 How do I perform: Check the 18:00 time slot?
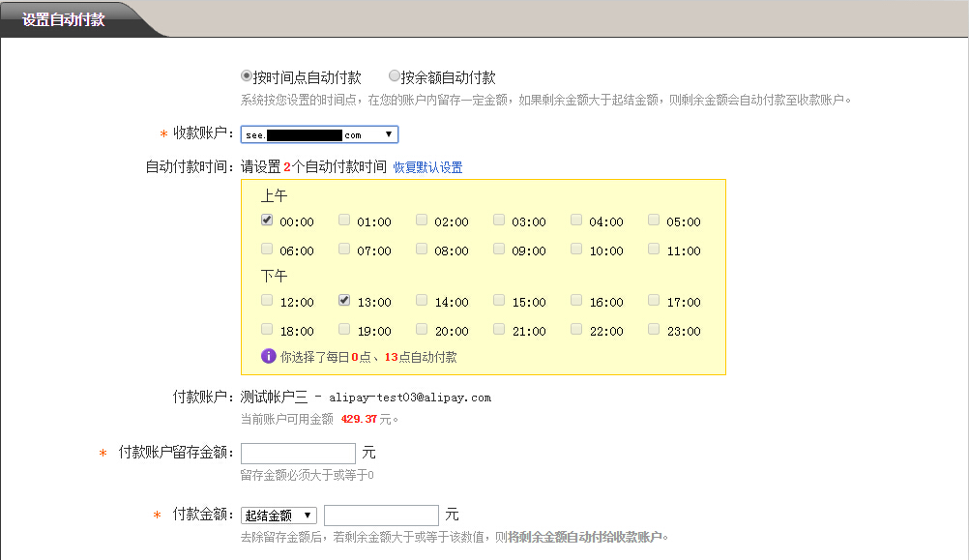point(267,330)
